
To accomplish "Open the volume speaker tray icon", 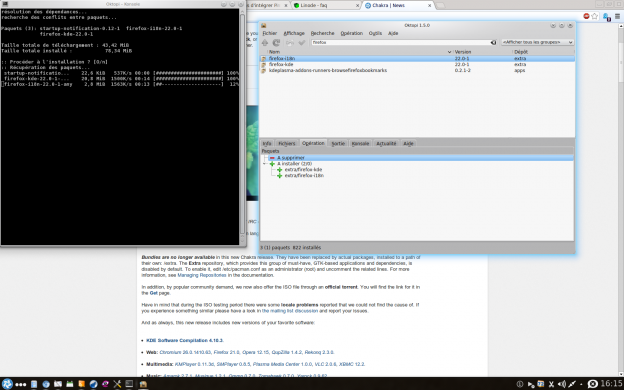I will coord(562,384).
